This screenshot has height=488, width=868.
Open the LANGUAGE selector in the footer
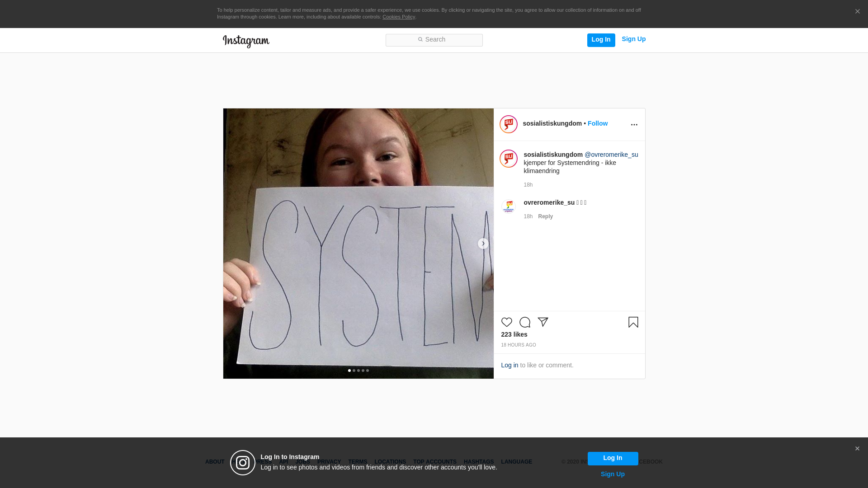point(516,462)
